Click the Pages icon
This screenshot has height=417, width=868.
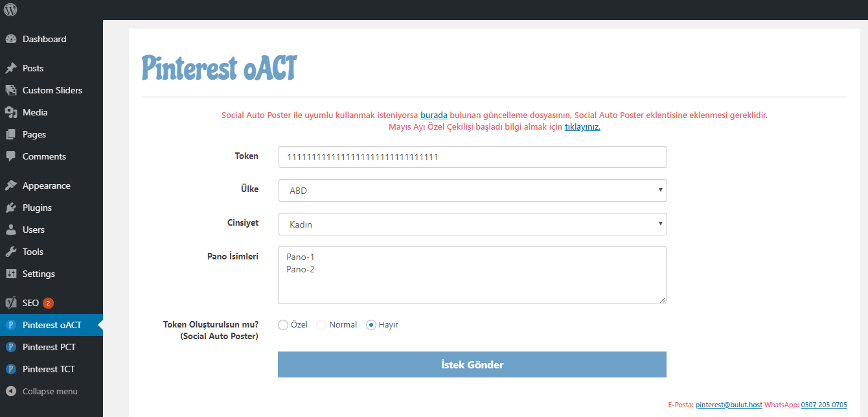(x=10, y=134)
